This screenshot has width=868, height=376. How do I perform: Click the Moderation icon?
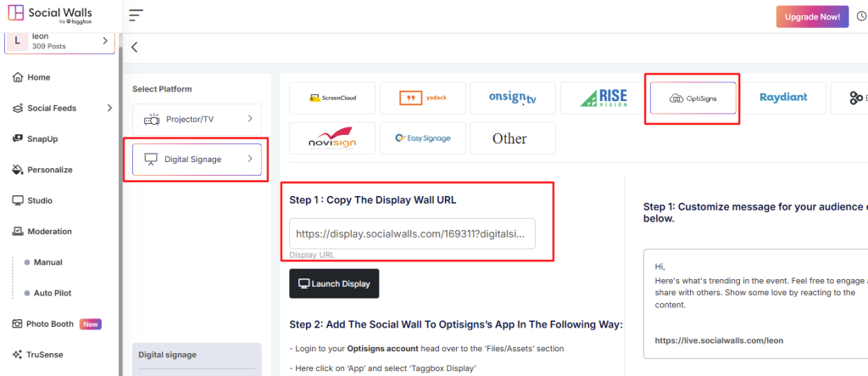pos(18,231)
